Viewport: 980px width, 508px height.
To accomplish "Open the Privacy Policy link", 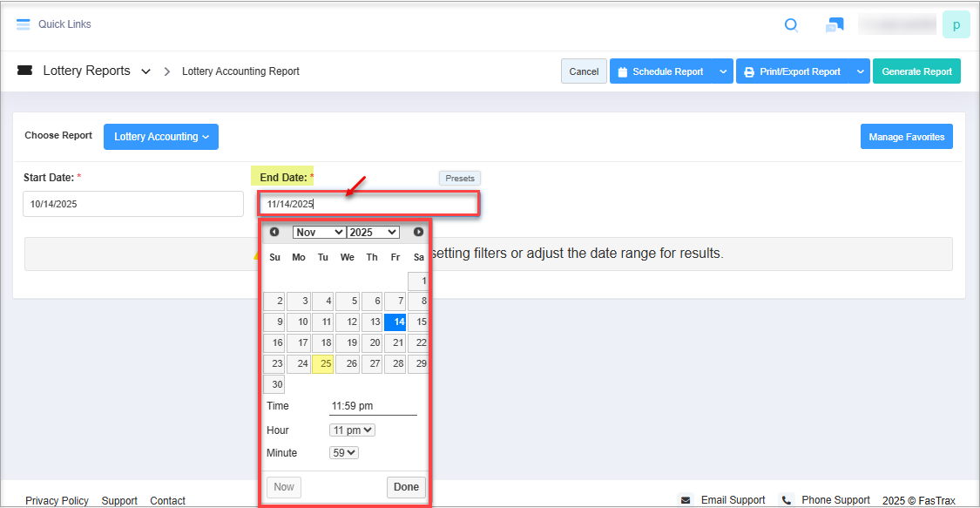I will tap(57, 501).
